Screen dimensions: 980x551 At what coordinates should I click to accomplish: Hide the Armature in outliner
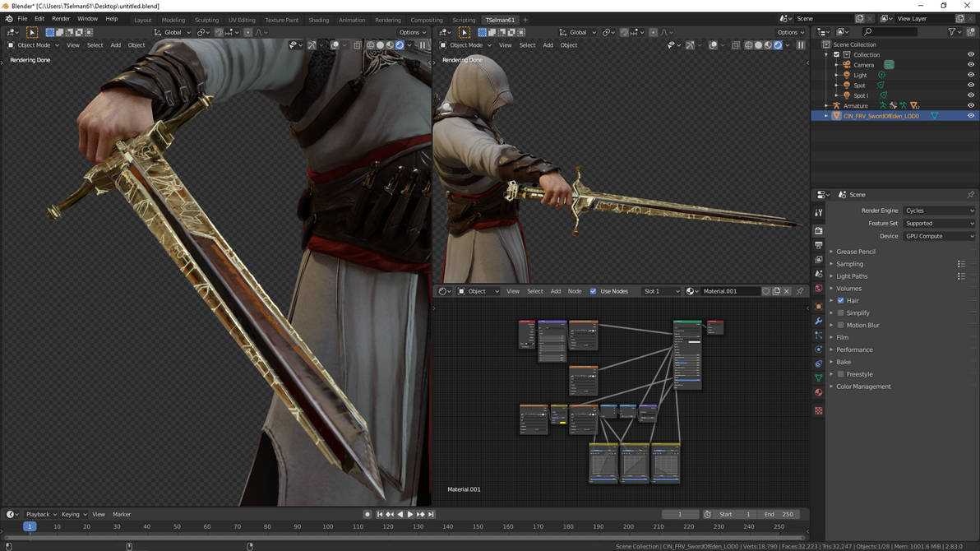971,106
